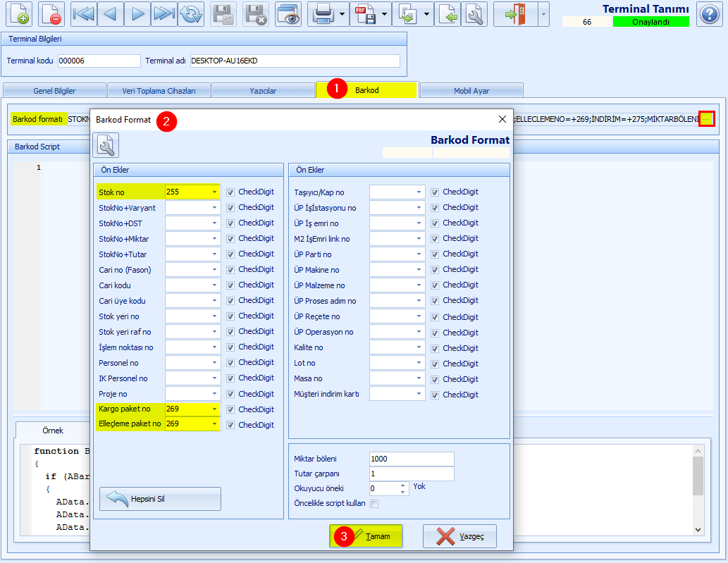Screen dimensions: 728x563
Task: Open the copy documents dropdown arrow
Action: pos(426,14)
